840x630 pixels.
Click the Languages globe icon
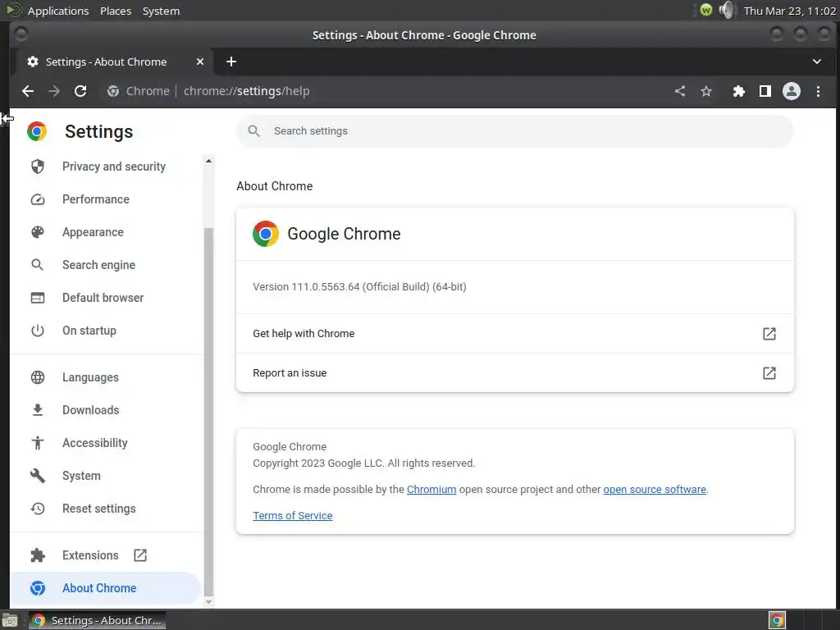38,377
